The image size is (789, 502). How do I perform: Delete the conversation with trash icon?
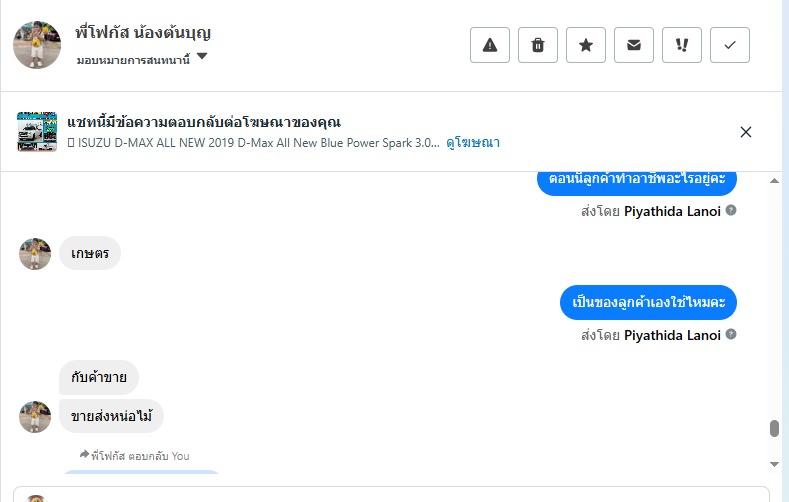coord(538,45)
